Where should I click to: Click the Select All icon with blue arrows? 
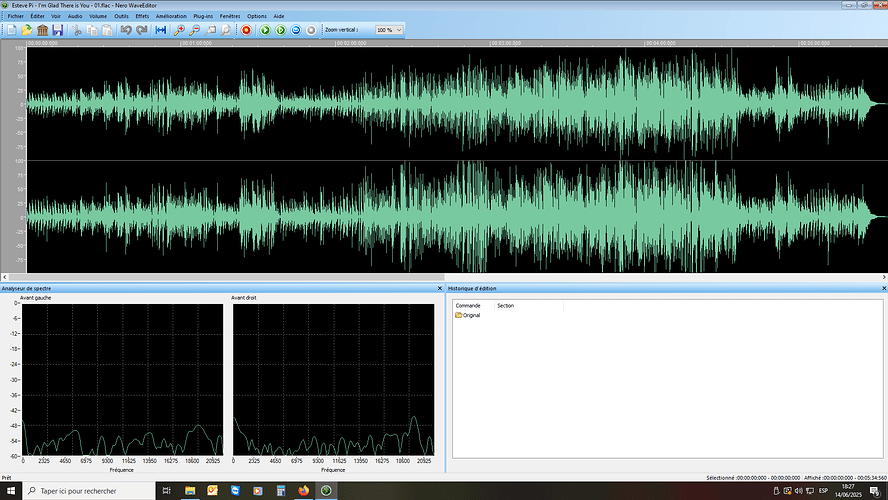[x=161, y=30]
